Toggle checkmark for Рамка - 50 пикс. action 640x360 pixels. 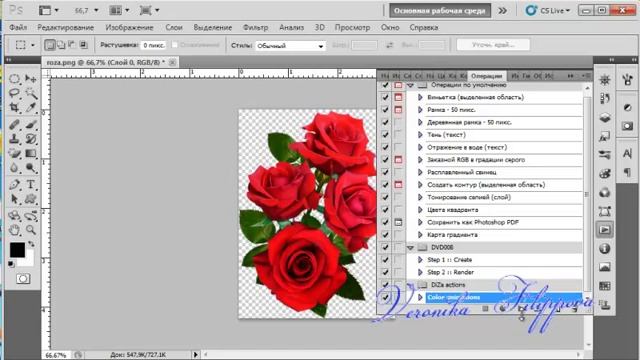(385, 110)
